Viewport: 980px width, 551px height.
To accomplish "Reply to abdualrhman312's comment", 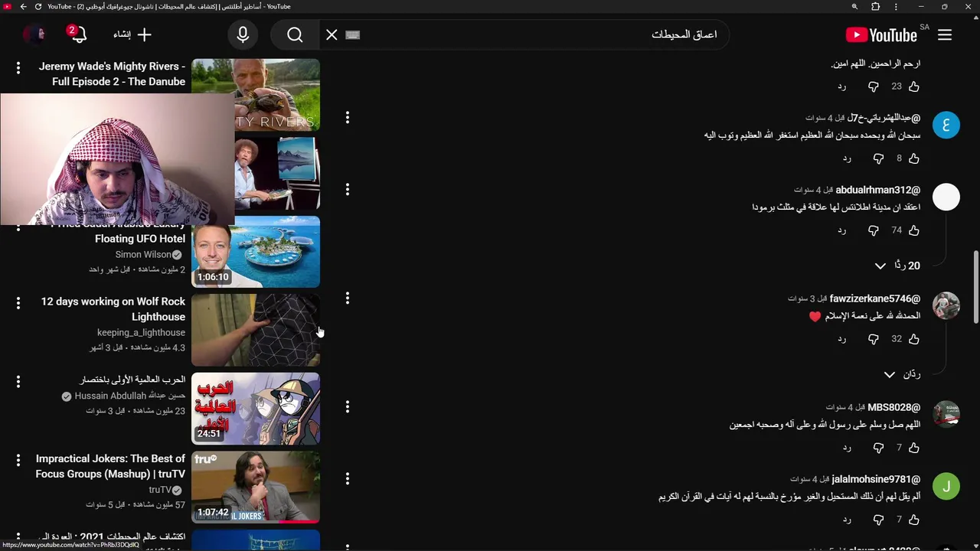I will [841, 230].
